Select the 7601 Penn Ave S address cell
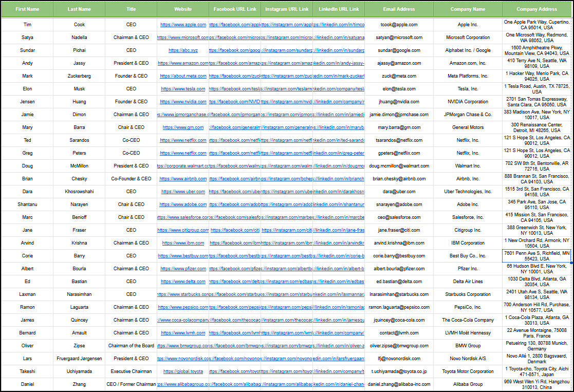574x392 pixels. [536, 256]
